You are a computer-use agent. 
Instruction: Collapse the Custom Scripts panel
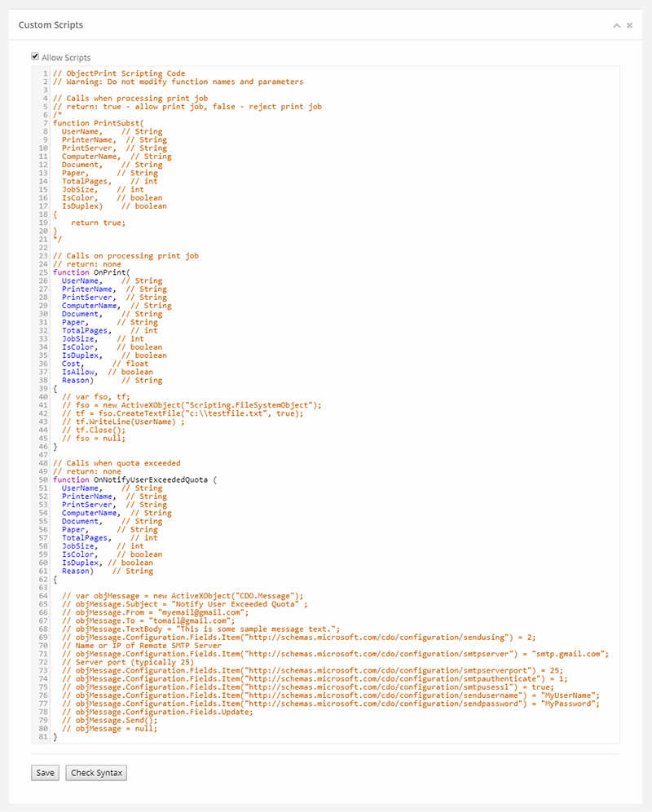pos(617,25)
